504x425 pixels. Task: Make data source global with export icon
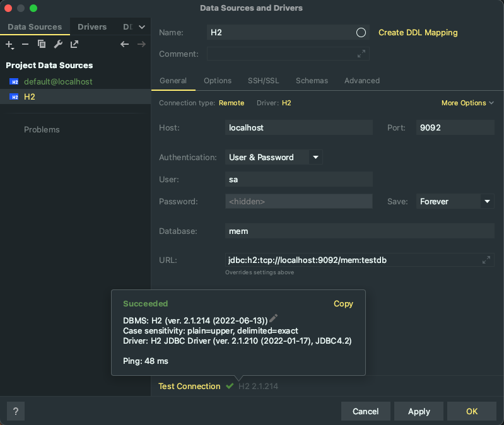click(74, 44)
